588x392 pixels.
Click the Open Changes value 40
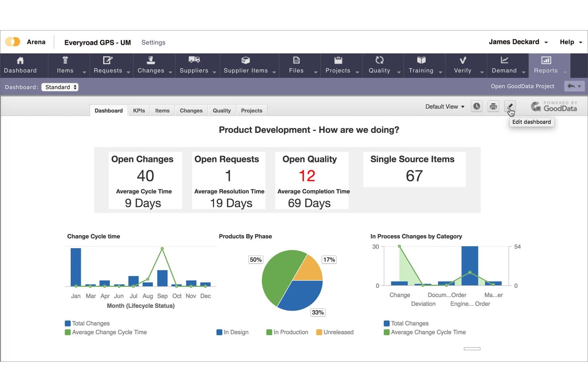coord(145,176)
